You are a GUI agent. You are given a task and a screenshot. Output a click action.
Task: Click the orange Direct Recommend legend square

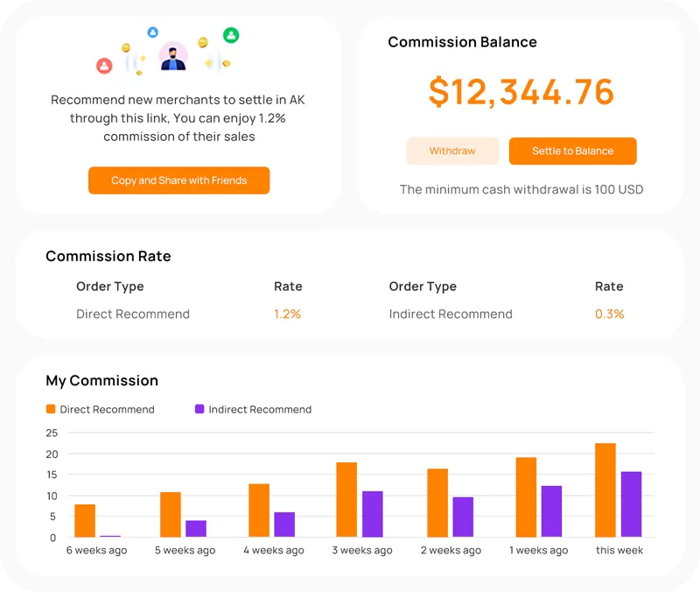point(51,409)
